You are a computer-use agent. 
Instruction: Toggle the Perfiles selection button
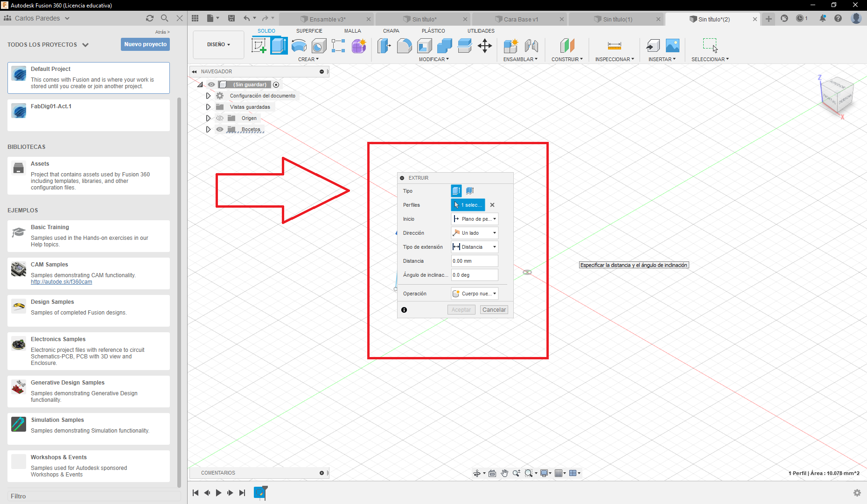[x=468, y=205]
